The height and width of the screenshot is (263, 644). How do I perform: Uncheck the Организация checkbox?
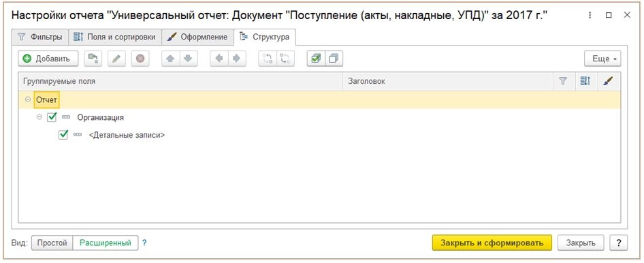click(52, 117)
